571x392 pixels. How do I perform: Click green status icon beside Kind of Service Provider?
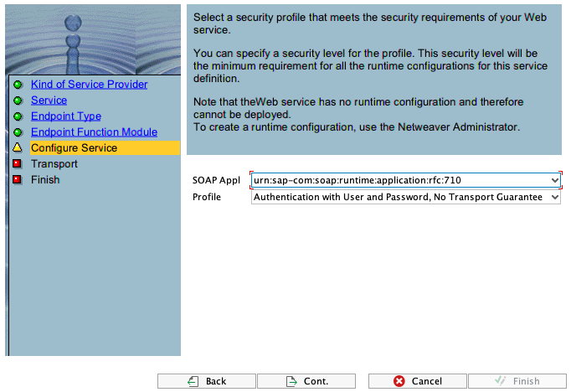(17, 85)
